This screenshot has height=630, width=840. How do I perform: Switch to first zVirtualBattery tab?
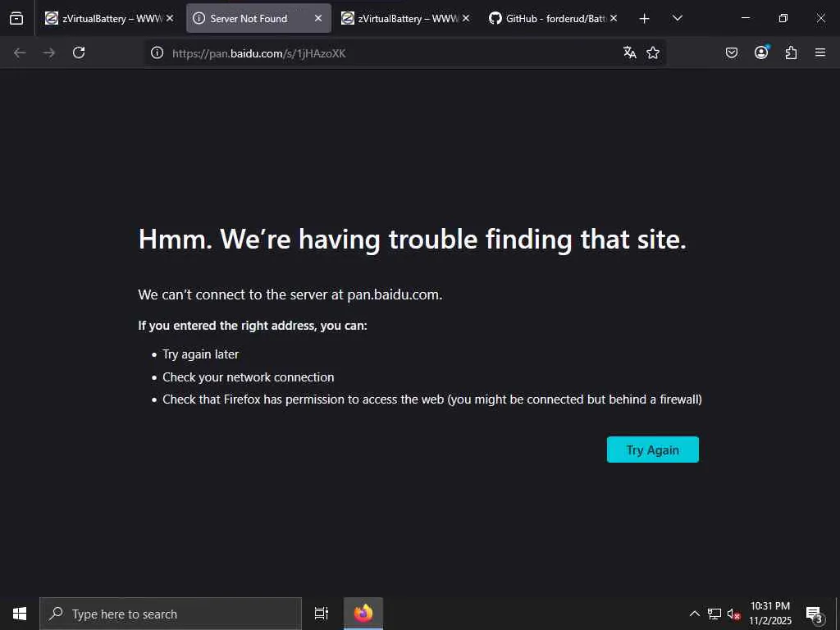(110, 19)
